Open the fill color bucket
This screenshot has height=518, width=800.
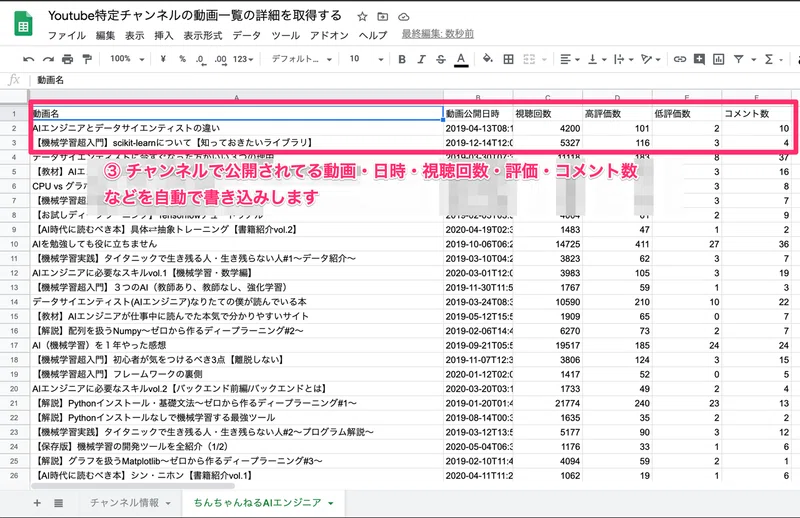click(x=488, y=59)
